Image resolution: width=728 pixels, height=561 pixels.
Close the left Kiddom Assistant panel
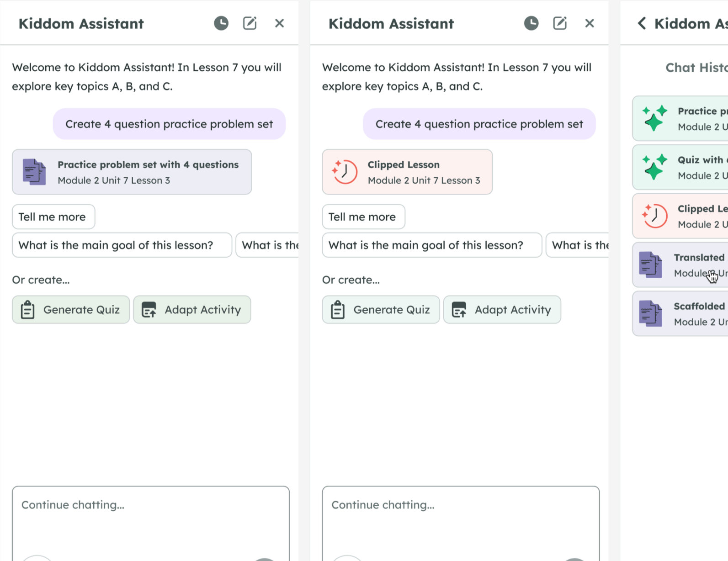[279, 23]
